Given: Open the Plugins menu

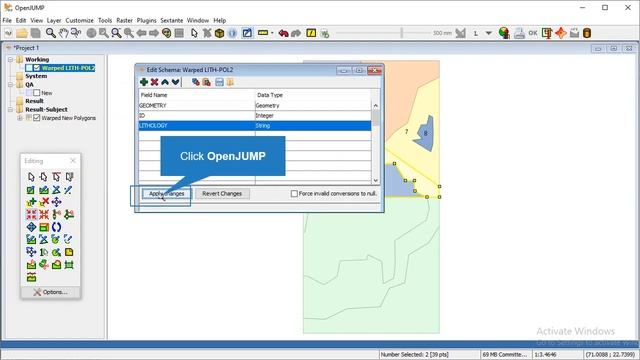Looking at the screenshot, I should (x=147, y=20).
